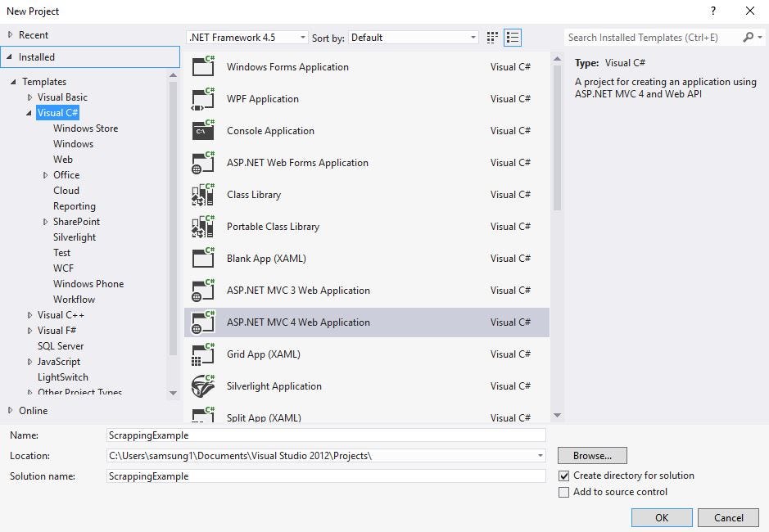This screenshot has height=532, width=769.
Task: Select Windows under Visual C#
Action: (73, 144)
